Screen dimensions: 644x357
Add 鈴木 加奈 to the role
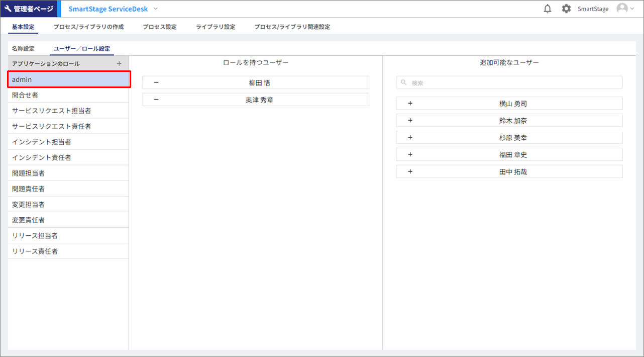click(410, 121)
